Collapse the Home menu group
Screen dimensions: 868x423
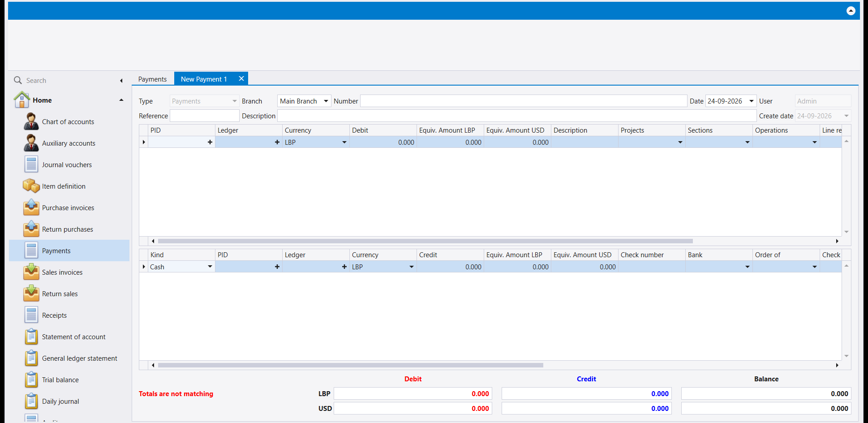pos(121,100)
